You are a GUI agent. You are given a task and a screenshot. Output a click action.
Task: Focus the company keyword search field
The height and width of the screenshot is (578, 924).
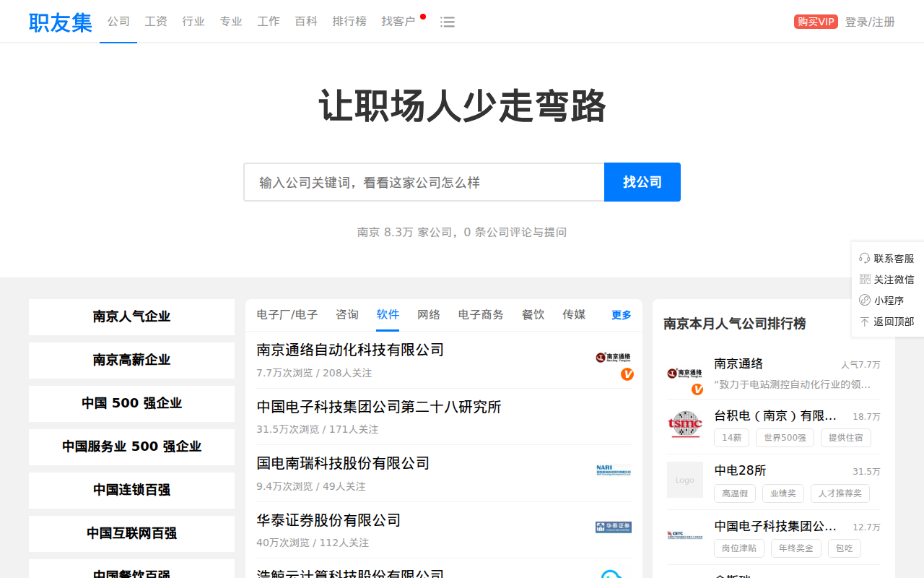tap(424, 182)
